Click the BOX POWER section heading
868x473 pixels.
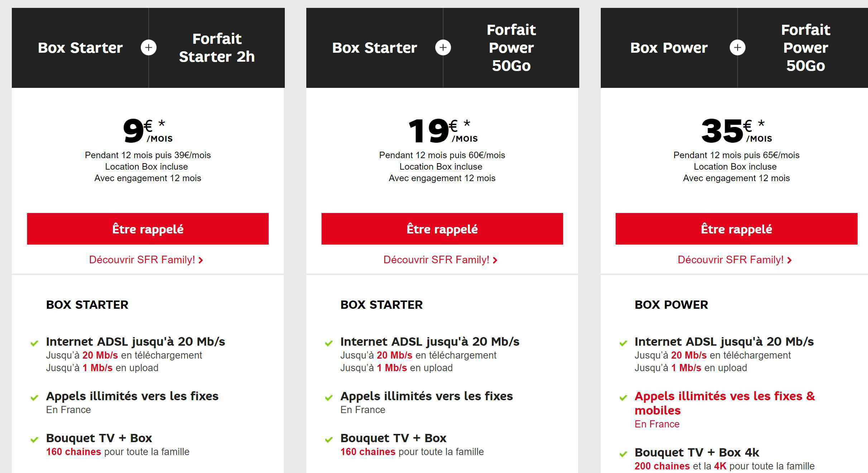click(671, 305)
